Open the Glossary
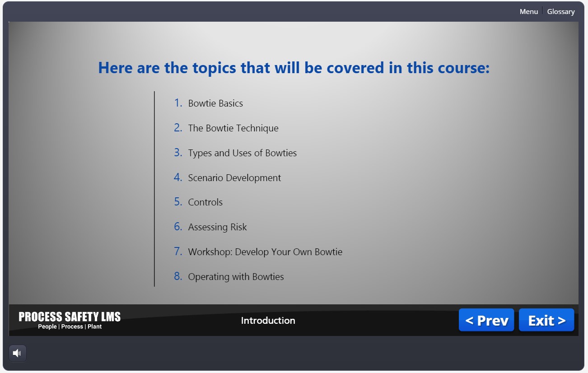The height and width of the screenshot is (373, 588). pyautogui.click(x=560, y=12)
